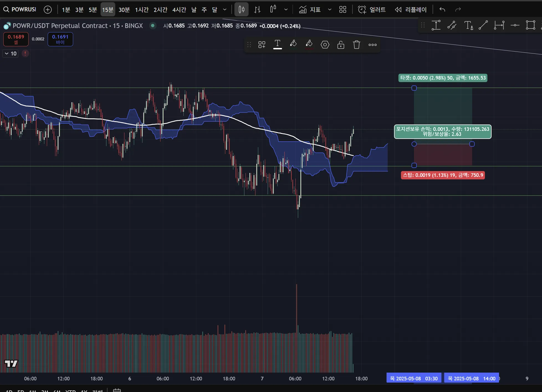542x392 pixels.
Task: Select the anchored text tool
Action: (469, 26)
